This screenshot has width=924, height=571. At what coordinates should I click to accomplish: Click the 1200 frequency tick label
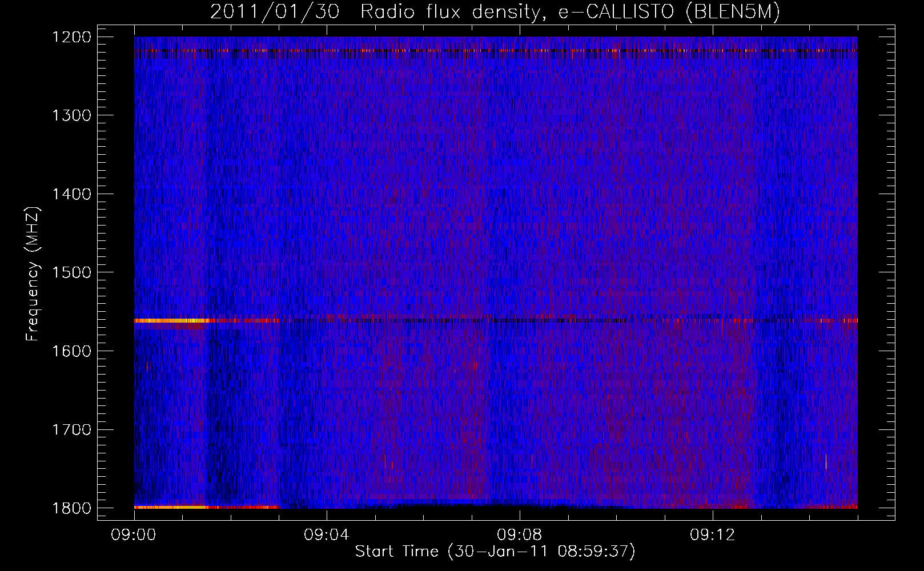[71, 37]
